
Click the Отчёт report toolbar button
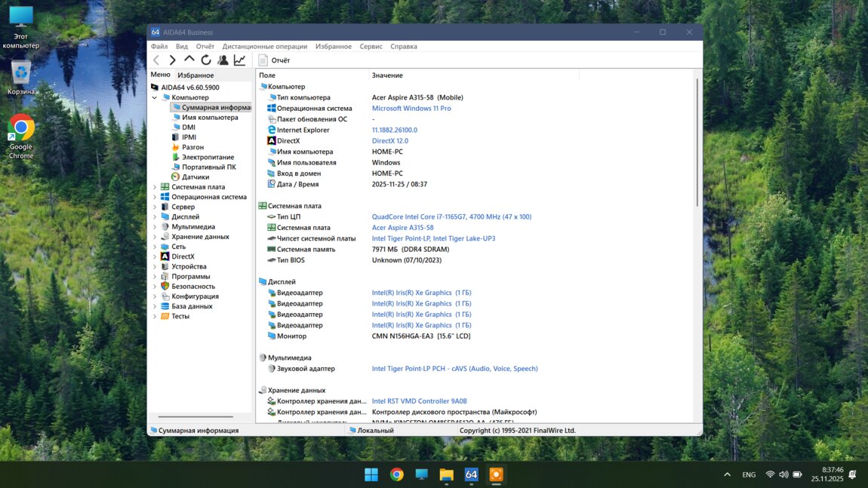[274, 60]
